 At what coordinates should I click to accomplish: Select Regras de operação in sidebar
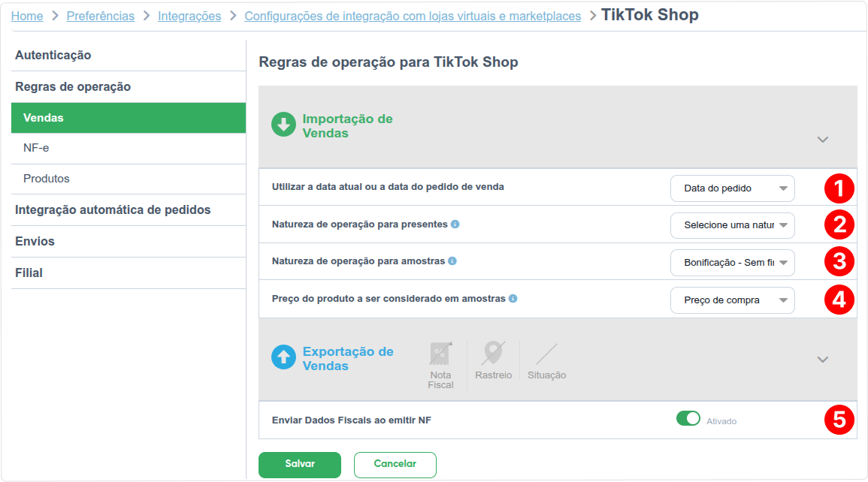(x=129, y=87)
